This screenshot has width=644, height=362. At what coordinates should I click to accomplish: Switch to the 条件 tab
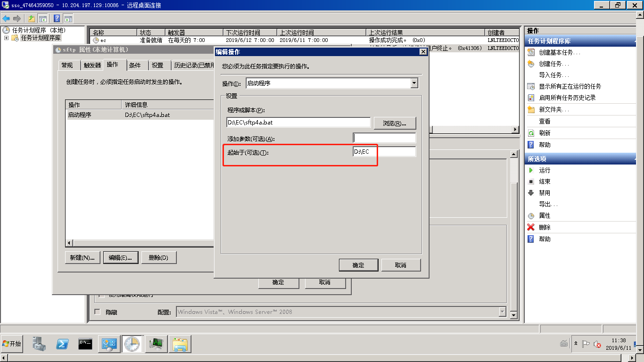point(135,66)
